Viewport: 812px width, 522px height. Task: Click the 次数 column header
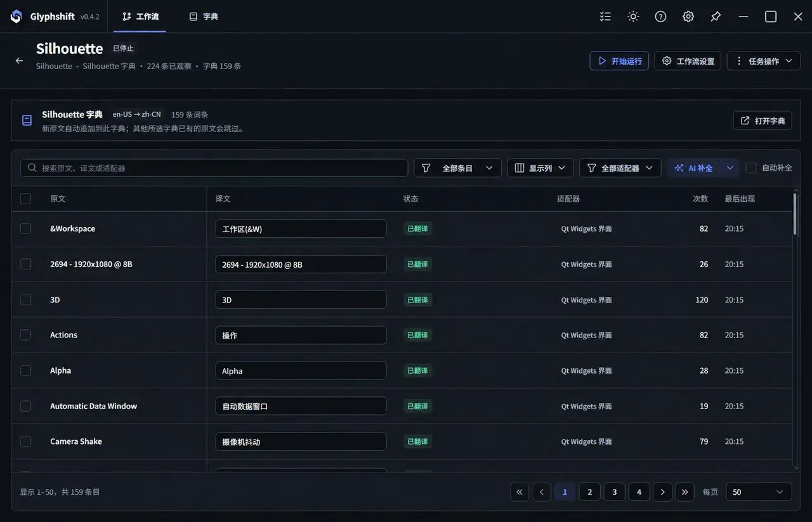[700, 199]
